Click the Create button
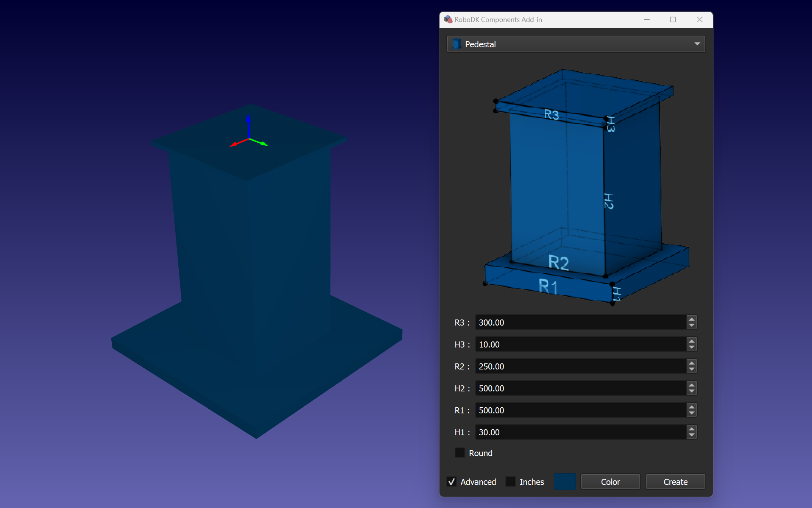This screenshot has height=508, width=812. pos(675,482)
